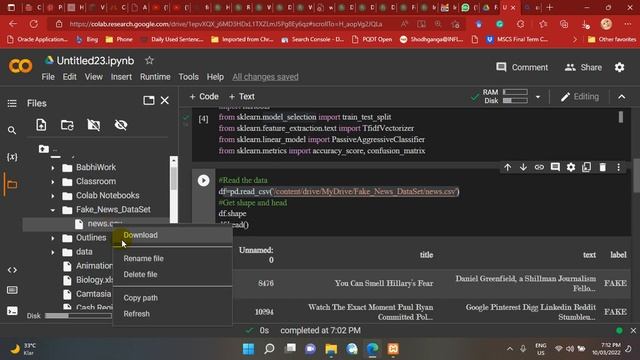Click the Share button
Image resolution: width=640 pixels, height=360 pixels.
point(583,67)
